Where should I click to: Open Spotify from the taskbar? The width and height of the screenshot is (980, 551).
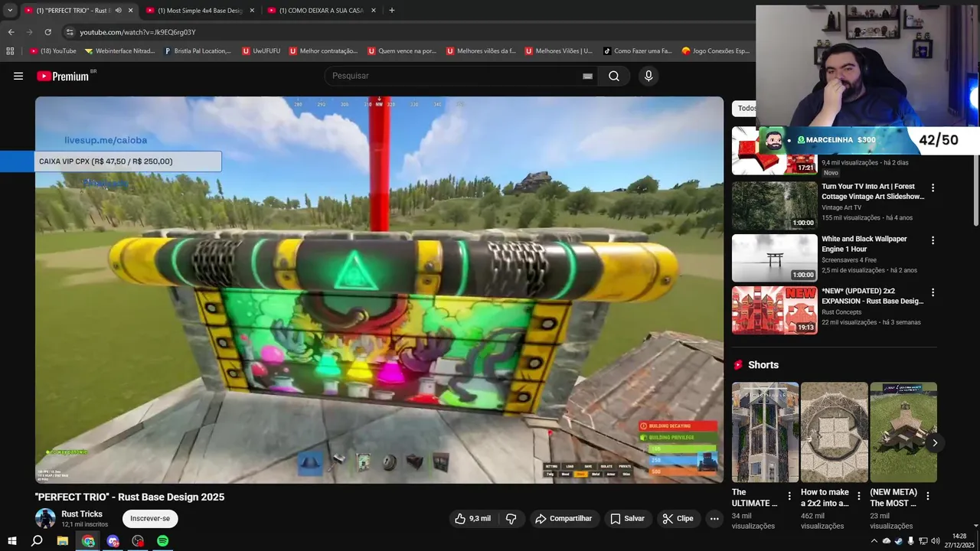point(162,541)
